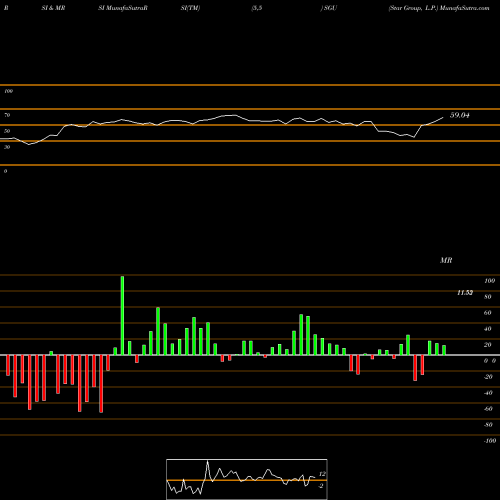Click the MR axis label -60

point(488,409)
